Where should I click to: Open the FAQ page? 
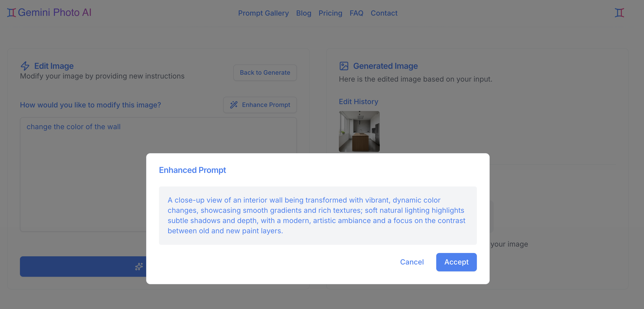(356, 13)
